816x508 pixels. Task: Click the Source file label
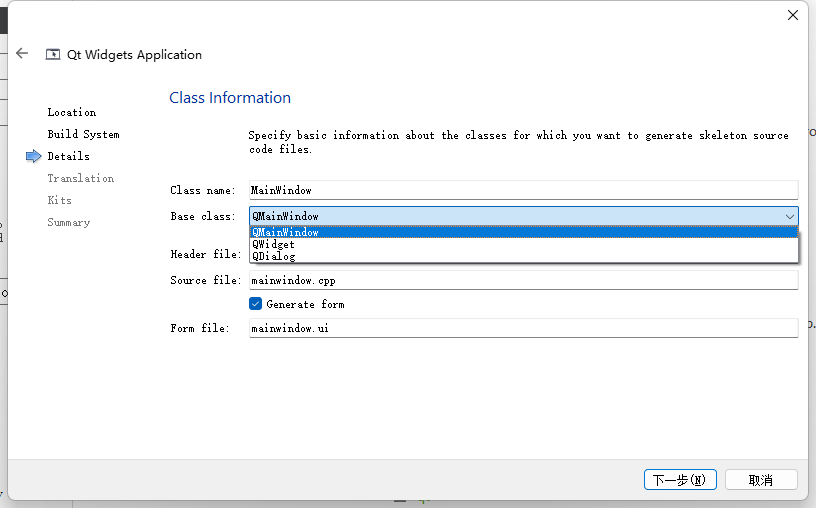206,280
